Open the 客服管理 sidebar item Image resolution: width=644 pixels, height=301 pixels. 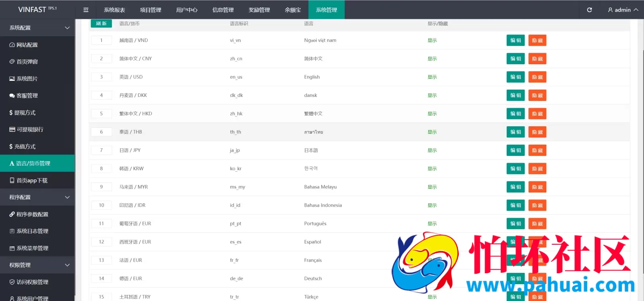(x=37, y=95)
